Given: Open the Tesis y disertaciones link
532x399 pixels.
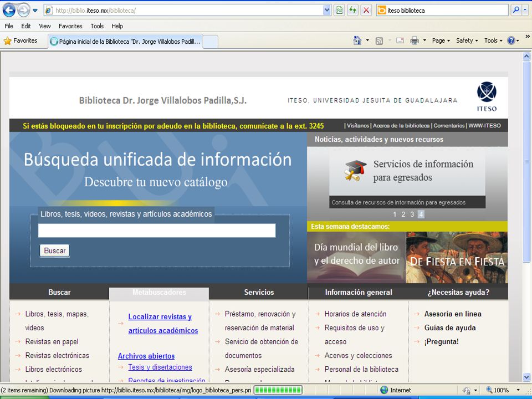Looking at the screenshot, I should pos(160,367).
